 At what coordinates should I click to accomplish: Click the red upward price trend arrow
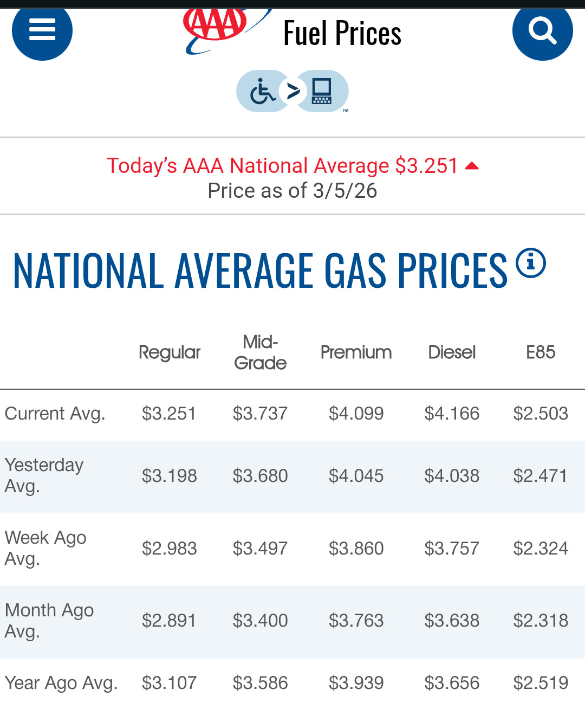click(x=472, y=166)
